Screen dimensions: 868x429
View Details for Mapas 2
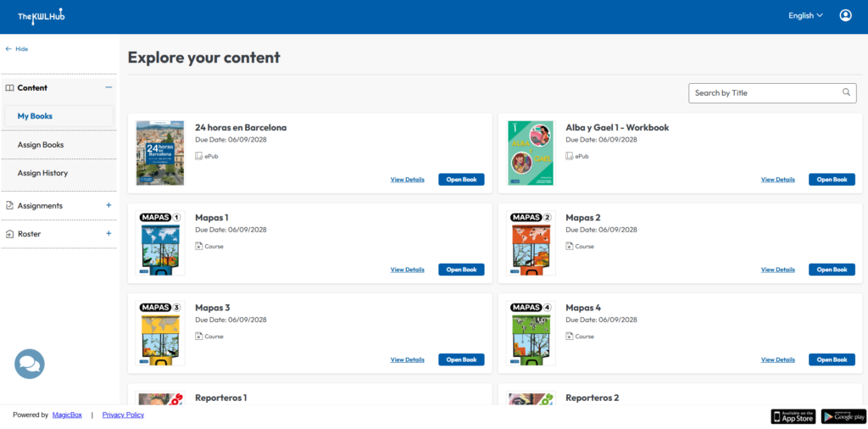(x=778, y=270)
